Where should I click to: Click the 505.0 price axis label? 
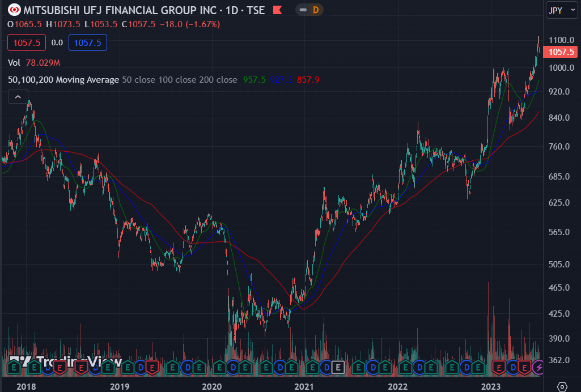point(559,265)
